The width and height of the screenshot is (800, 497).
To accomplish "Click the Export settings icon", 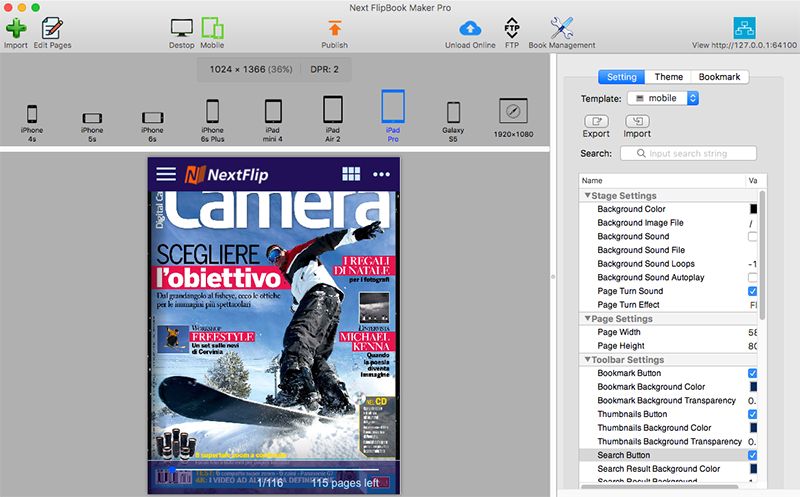I will 596,121.
